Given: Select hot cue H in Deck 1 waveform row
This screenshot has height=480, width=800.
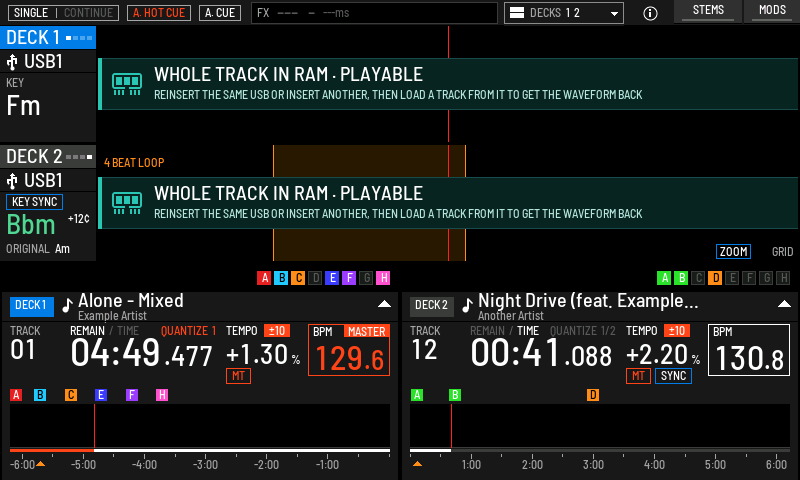Looking at the screenshot, I should pyautogui.click(x=383, y=278).
